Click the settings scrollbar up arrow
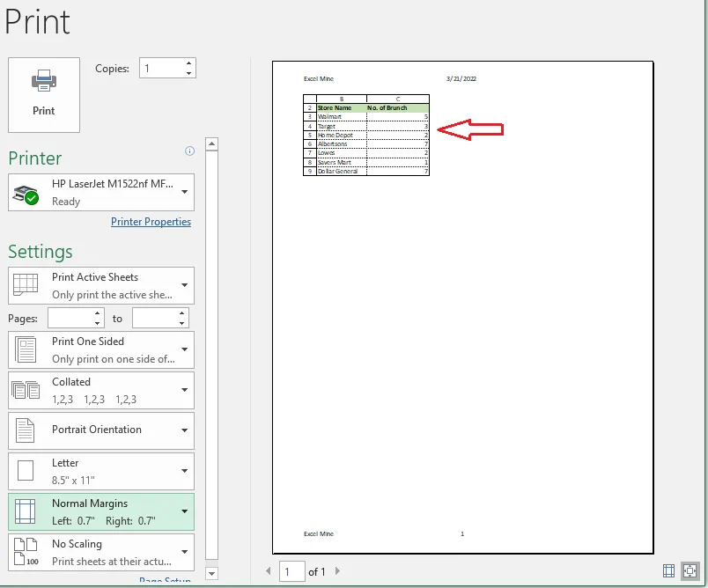 click(x=211, y=144)
